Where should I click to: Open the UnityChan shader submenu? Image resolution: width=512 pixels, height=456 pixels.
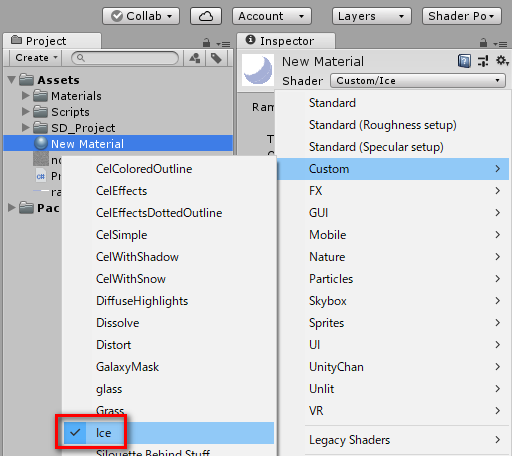pyautogui.click(x=393, y=367)
